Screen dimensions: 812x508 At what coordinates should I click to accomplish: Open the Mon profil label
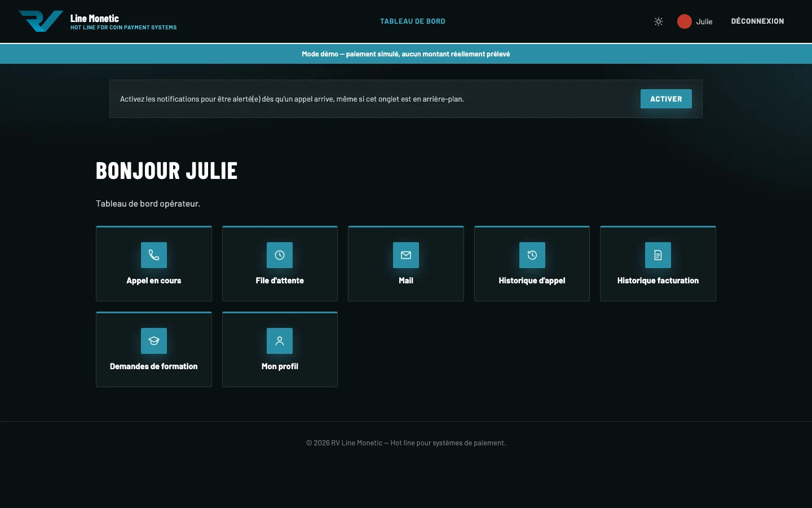click(280, 366)
